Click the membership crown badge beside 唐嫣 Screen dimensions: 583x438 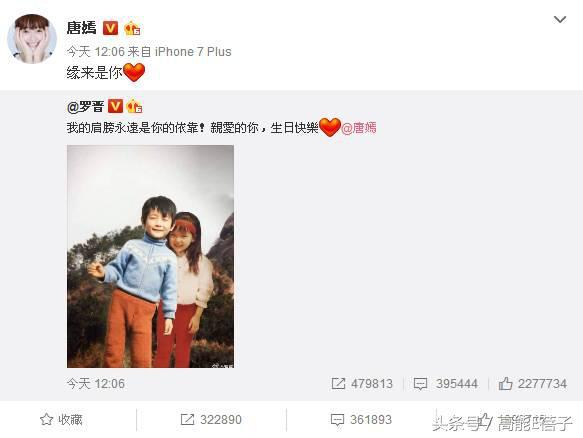pyautogui.click(x=132, y=28)
